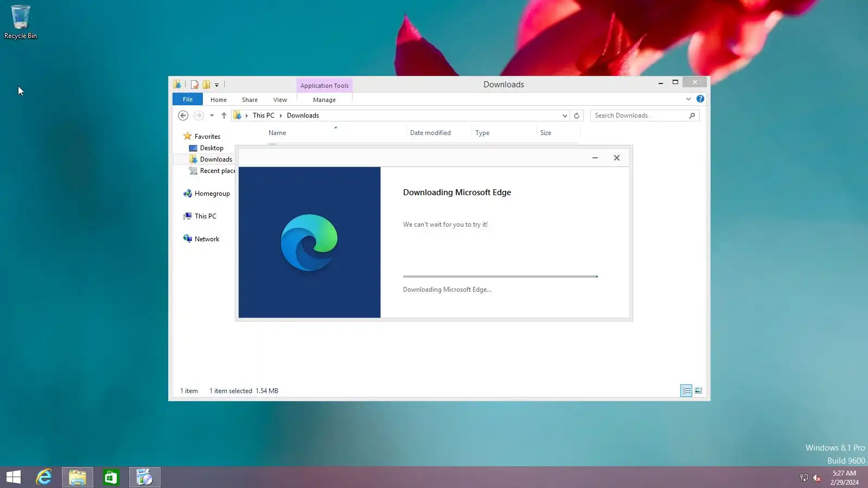Click the Microsoft Edge logo in installer
The height and width of the screenshot is (488, 868).
pos(309,242)
